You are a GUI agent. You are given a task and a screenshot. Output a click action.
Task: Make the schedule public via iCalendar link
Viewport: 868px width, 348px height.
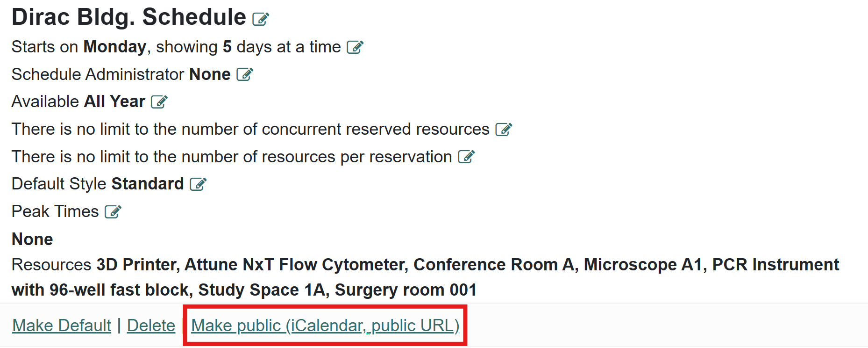pos(325,326)
